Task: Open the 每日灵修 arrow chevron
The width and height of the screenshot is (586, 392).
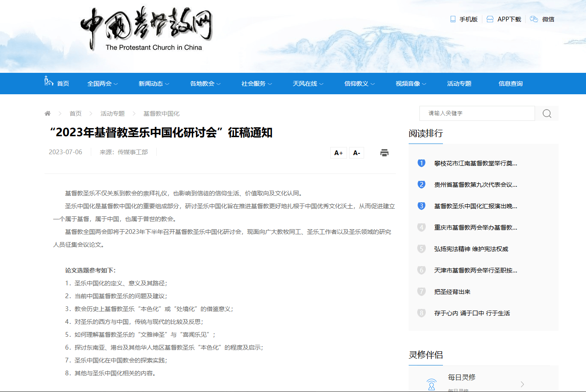Action: (522, 384)
